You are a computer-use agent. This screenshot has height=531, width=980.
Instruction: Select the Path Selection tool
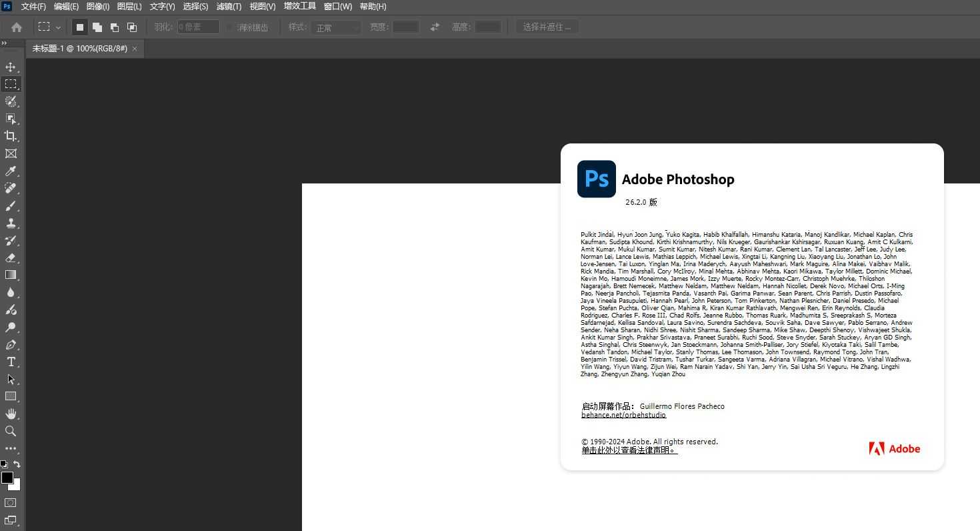point(11,379)
